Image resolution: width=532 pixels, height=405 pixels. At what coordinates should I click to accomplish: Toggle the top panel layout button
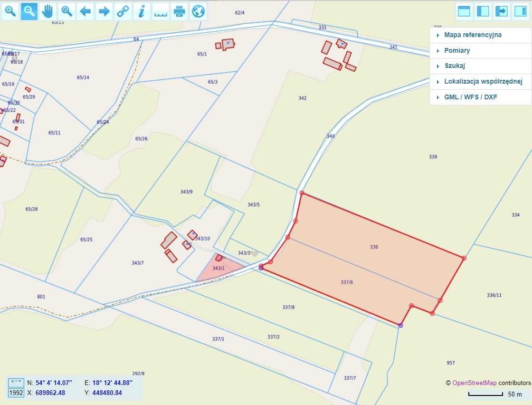pyautogui.click(x=464, y=11)
